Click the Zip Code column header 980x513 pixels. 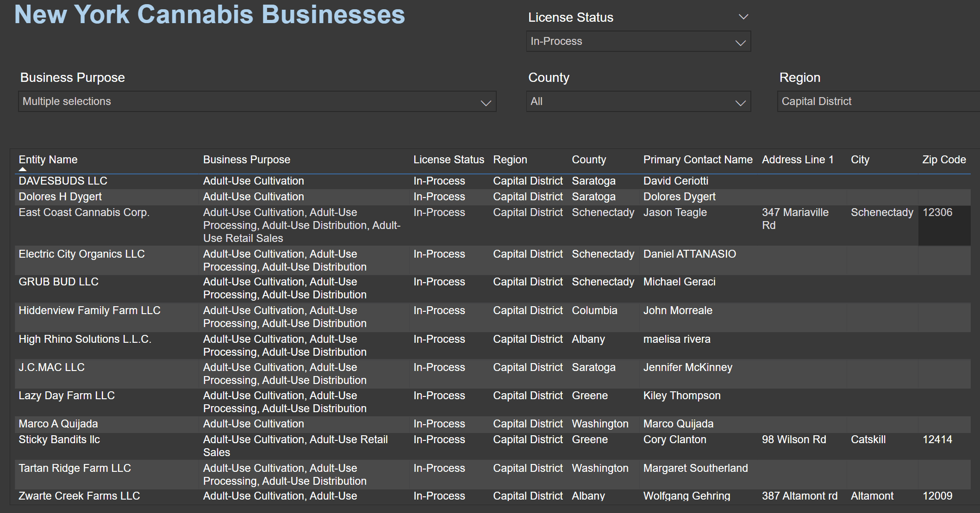944,160
